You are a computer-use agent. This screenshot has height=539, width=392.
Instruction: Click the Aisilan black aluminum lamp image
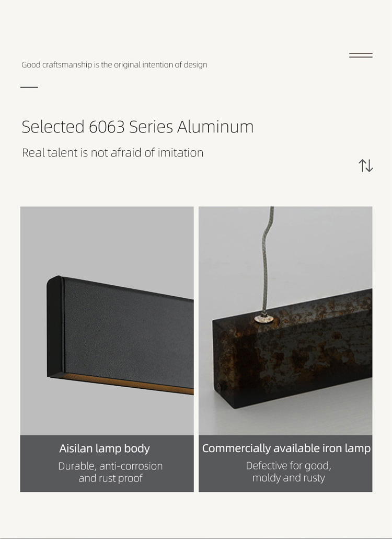pyautogui.click(x=107, y=321)
